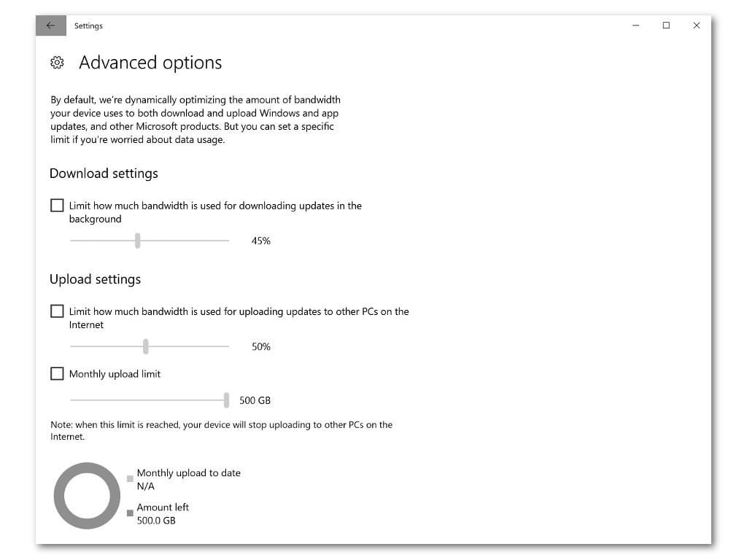Image resolution: width=747 pixels, height=560 pixels.
Task: Check the Monthly upload limit box
Action: click(x=57, y=373)
